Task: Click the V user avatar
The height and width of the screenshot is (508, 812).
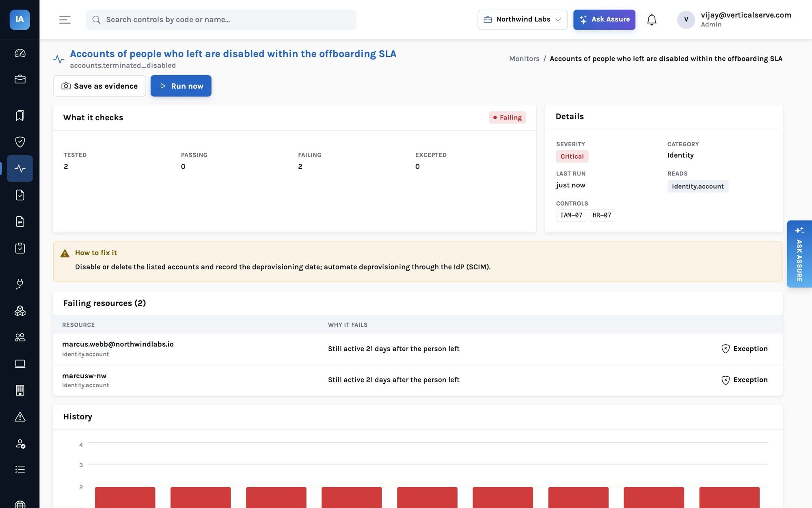Action: tap(686, 20)
